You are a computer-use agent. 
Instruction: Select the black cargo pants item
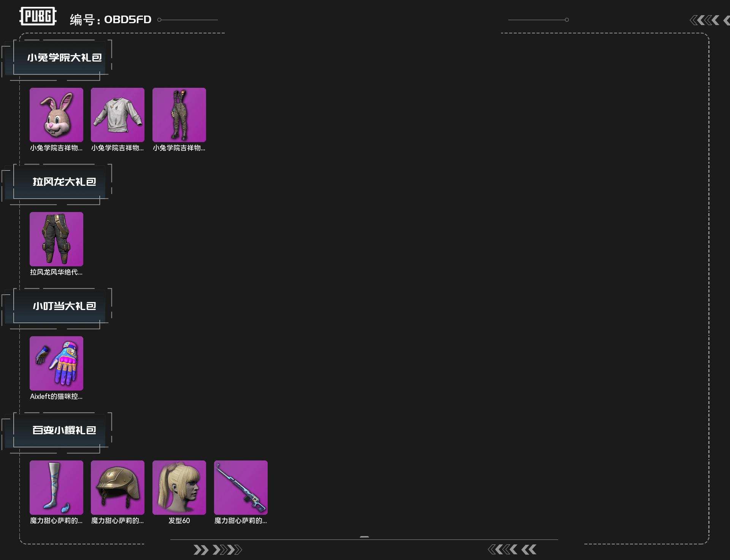(x=56, y=239)
